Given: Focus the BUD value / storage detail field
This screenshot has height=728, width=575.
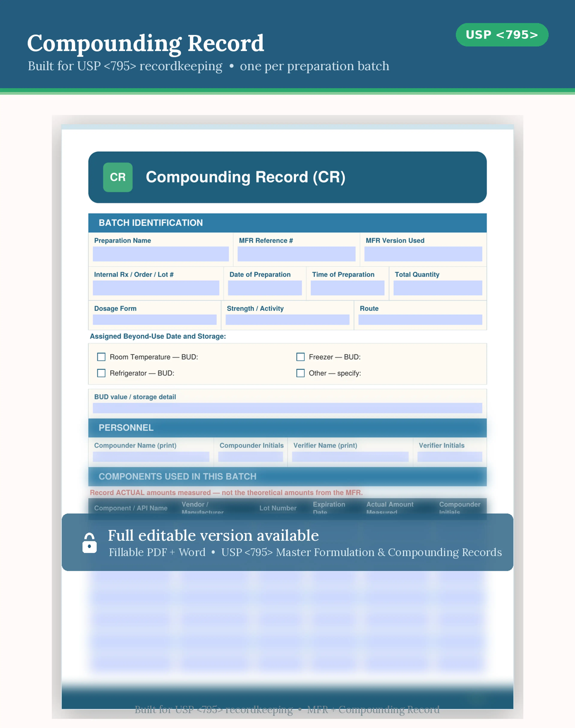Looking at the screenshot, I should [x=287, y=408].
